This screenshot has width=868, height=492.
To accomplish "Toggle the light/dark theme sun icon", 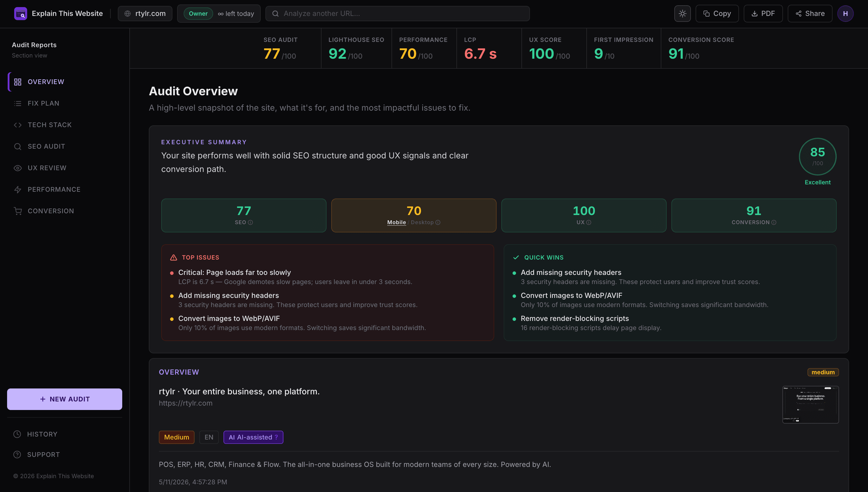I will [x=682, y=14].
